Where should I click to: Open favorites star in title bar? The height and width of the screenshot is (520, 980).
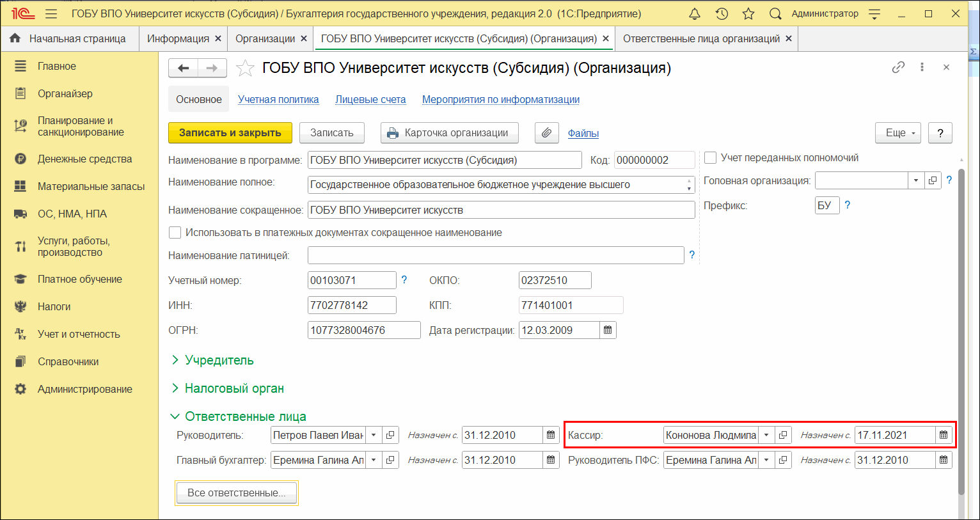click(x=748, y=13)
